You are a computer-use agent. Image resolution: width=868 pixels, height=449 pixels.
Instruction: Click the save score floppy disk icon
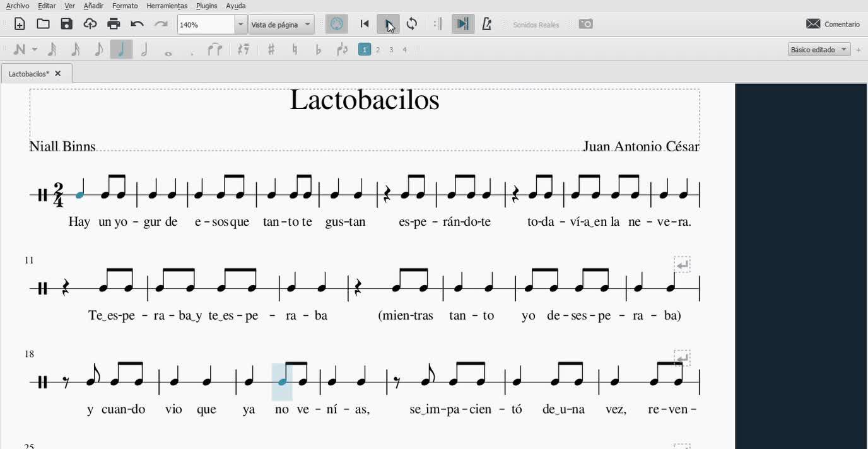click(x=66, y=24)
